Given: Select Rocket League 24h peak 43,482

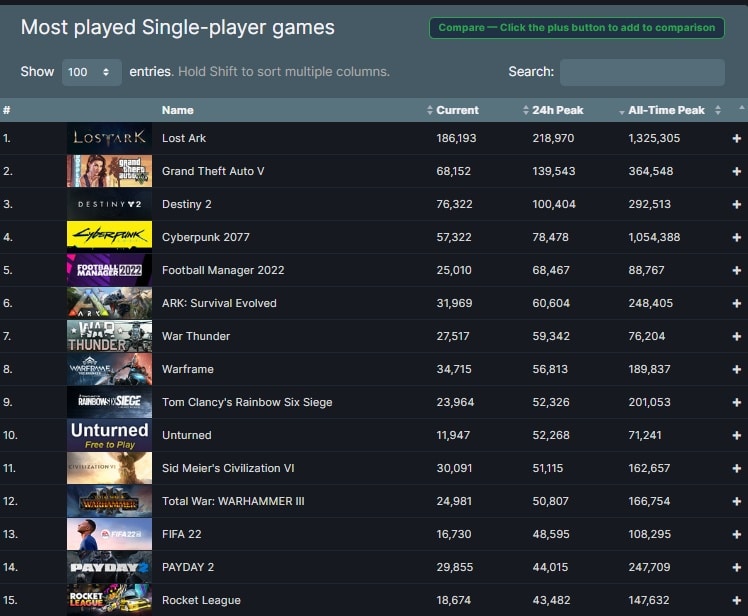Looking at the screenshot, I should pyautogui.click(x=551, y=600).
